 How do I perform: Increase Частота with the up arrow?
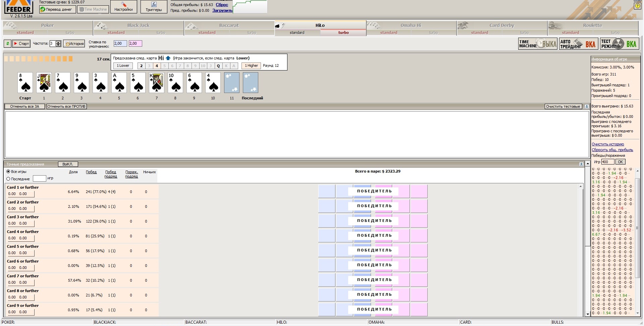58,42
